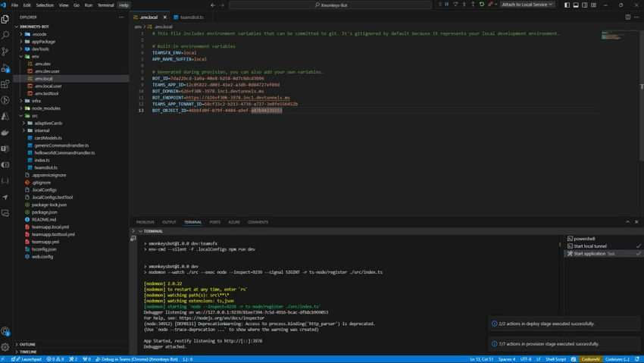Screen dimensions: 644x363
Task: Toggle the primary side bar visibility
Action: (x=567, y=5)
